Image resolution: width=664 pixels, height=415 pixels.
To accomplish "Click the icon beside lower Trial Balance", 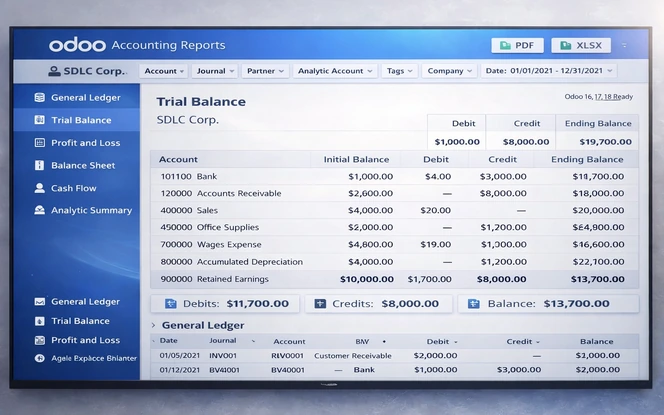I will 39,321.
